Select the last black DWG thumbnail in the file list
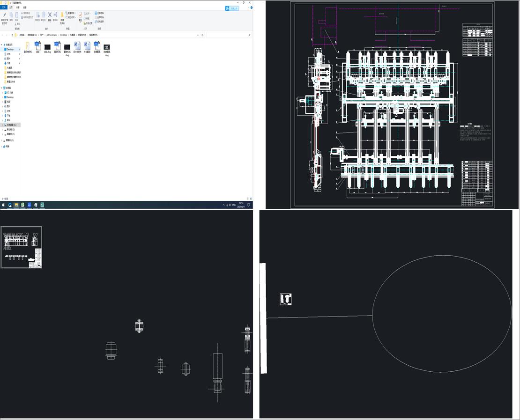 click(x=107, y=47)
